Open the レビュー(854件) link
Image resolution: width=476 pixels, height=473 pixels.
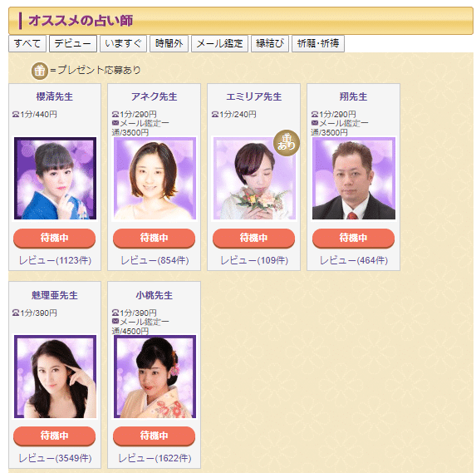[x=155, y=260]
